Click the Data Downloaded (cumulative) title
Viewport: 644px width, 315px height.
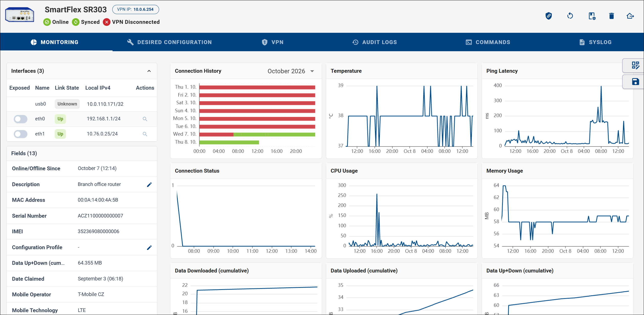point(212,271)
